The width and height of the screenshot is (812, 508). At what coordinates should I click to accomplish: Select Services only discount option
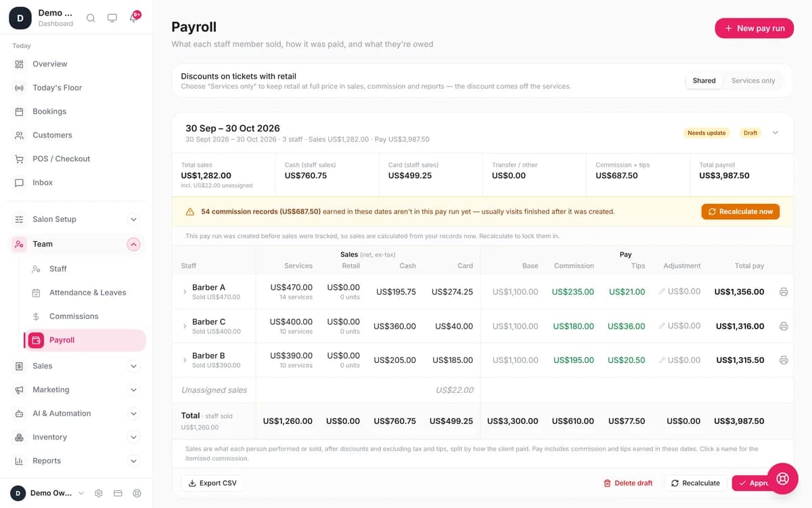pyautogui.click(x=753, y=81)
